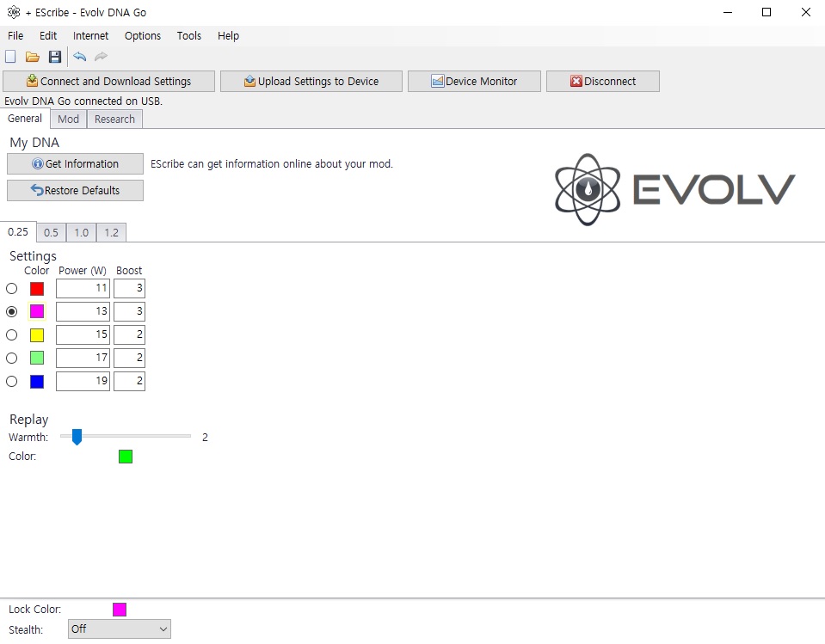Image resolution: width=825 pixels, height=644 pixels.
Task: Click the Warmth slider handle
Action: click(x=77, y=436)
